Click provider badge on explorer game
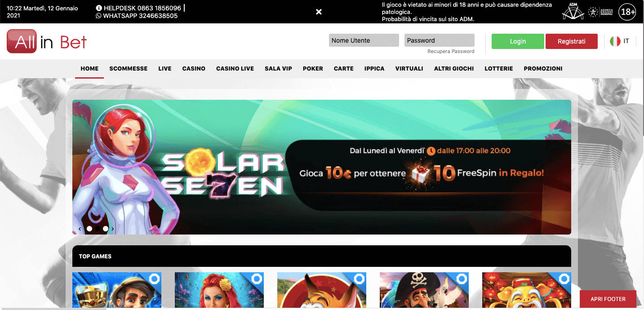This screenshot has width=644, height=310. (x=154, y=279)
